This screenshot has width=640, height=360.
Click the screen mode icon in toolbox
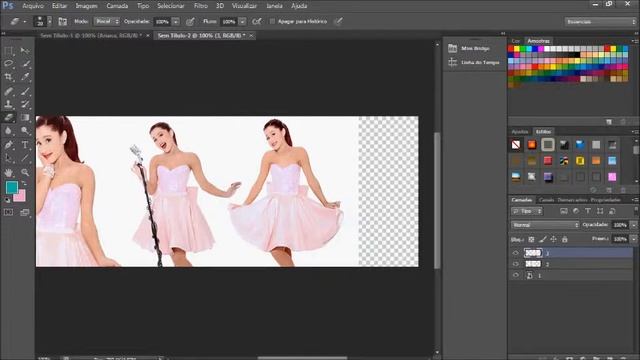pos(25,212)
